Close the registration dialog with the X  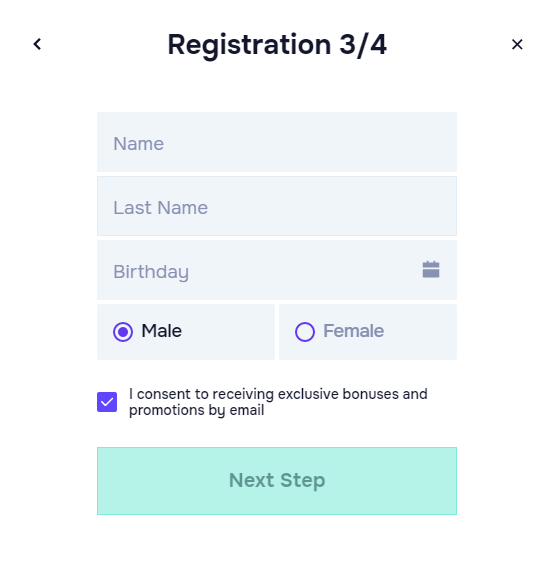517,44
